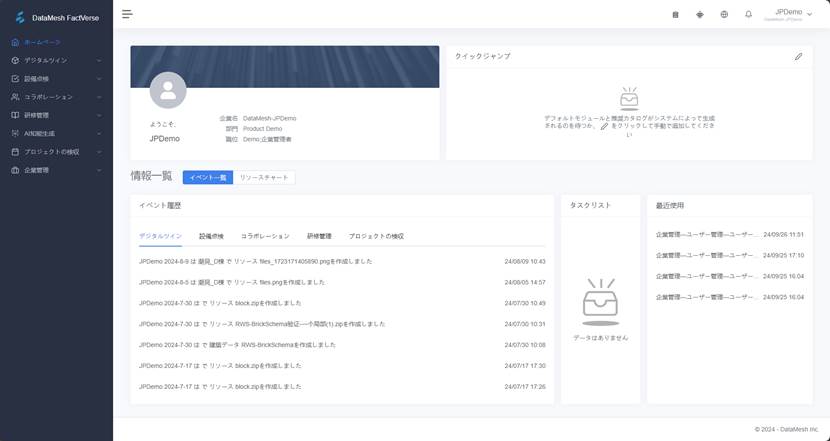
Task: Click event row dated 24/08/05 14:57
Action: click(x=342, y=282)
